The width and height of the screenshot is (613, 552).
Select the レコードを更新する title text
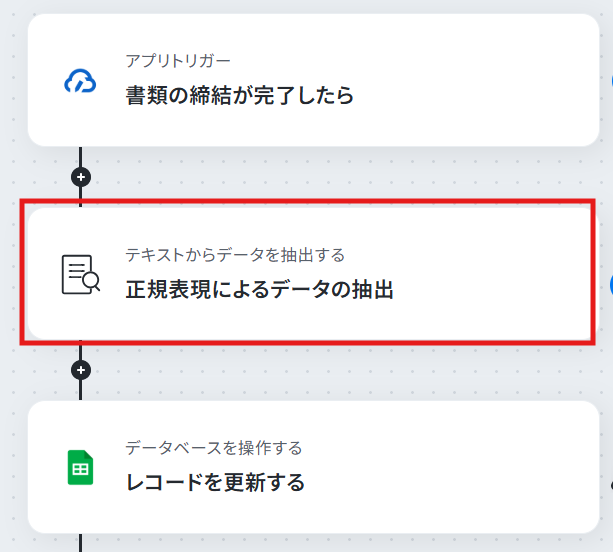[215, 482]
